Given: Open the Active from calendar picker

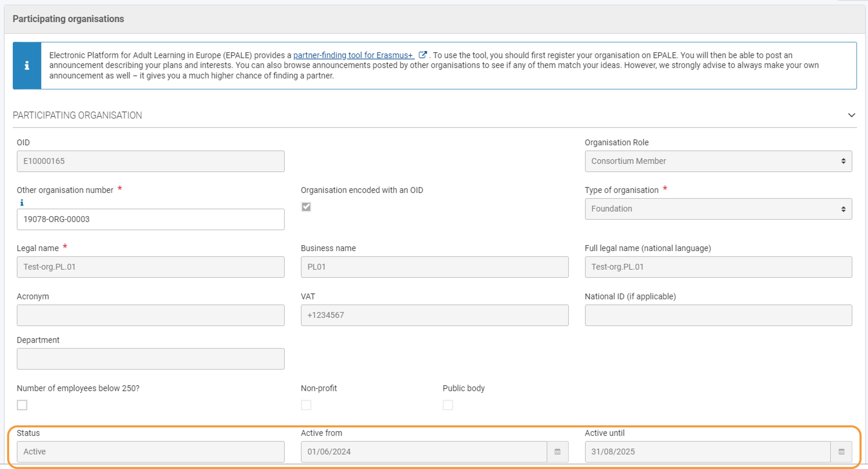Looking at the screenshot, I should point(557,451).
